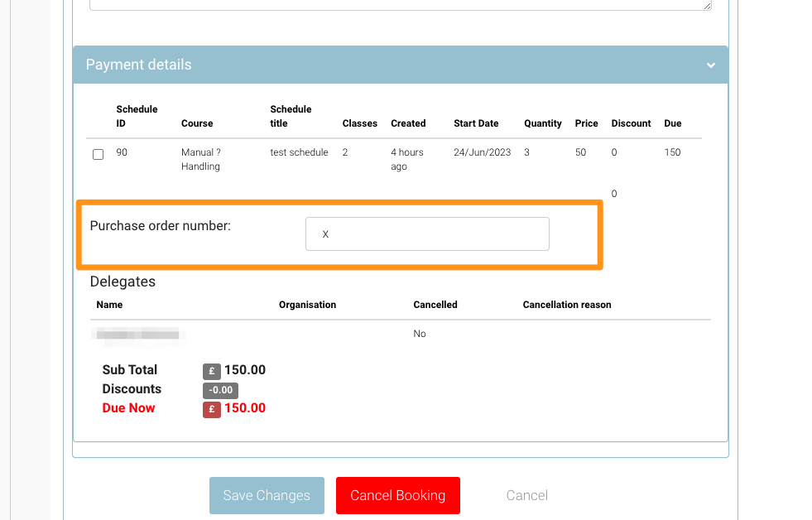Click the red Cancel Booking button
Viewport: 812px width, 520px height.
pos(397,495)
